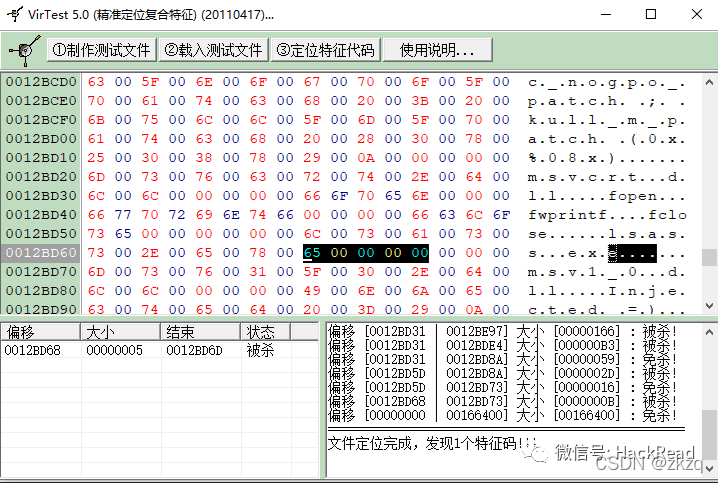Maximize the VirTest window
This screenshot has height=483, width=718.
651,14
